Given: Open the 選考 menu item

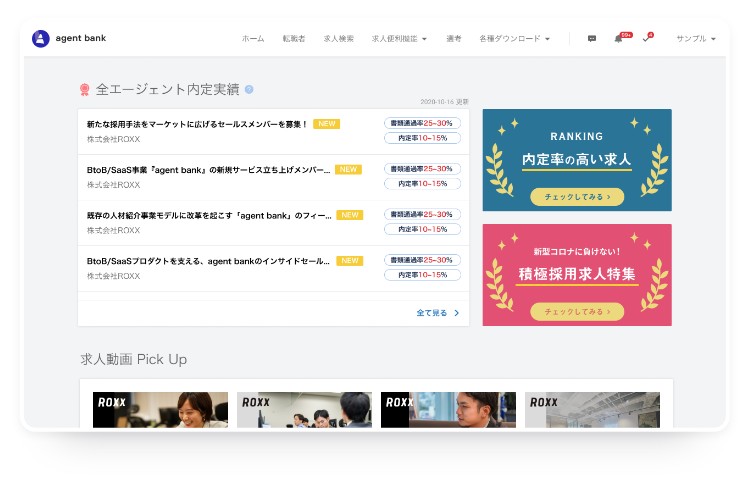Looking at the screenshot, I should (x=453, y=39).
